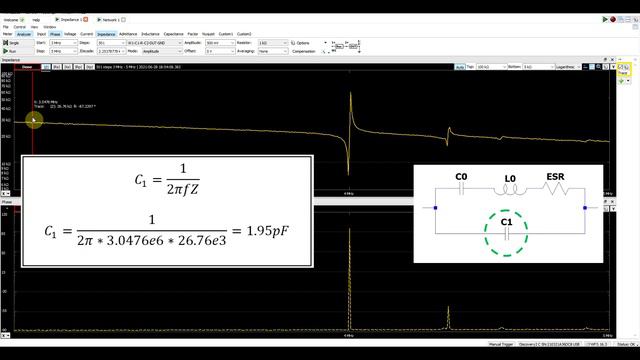
Task: Toggle the Nyquist plot
Action: [x=208, y=34]
